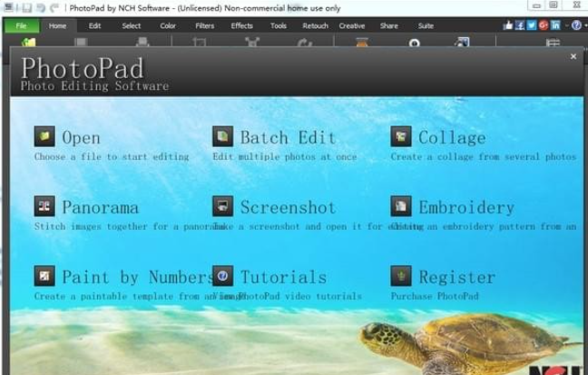
Task: Open the Select tab
Action: coord(132,26)
